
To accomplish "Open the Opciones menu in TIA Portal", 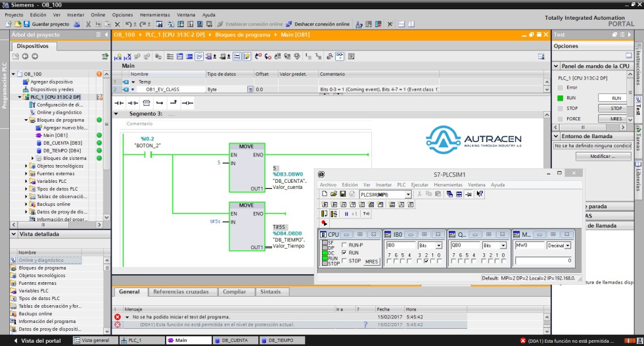I will click(x=122, y=14).
